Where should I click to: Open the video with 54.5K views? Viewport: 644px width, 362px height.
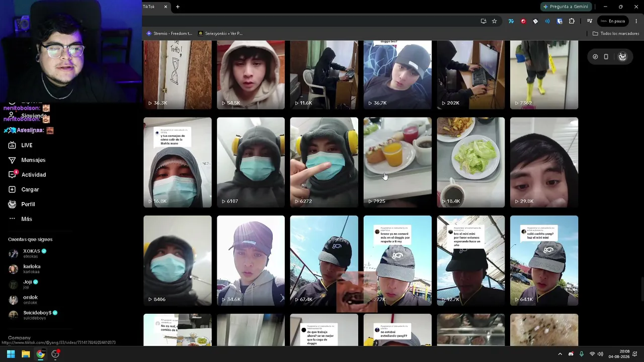tap(251, 75)
